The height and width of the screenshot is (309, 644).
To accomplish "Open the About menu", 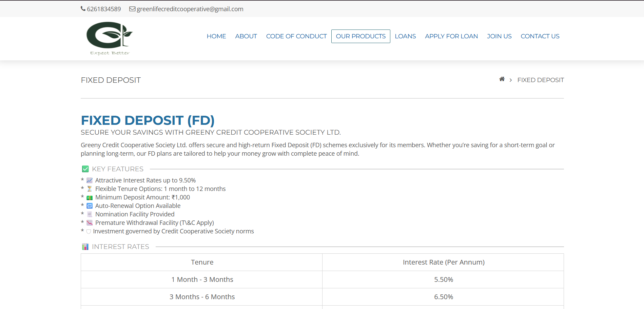I will [246, 36].
